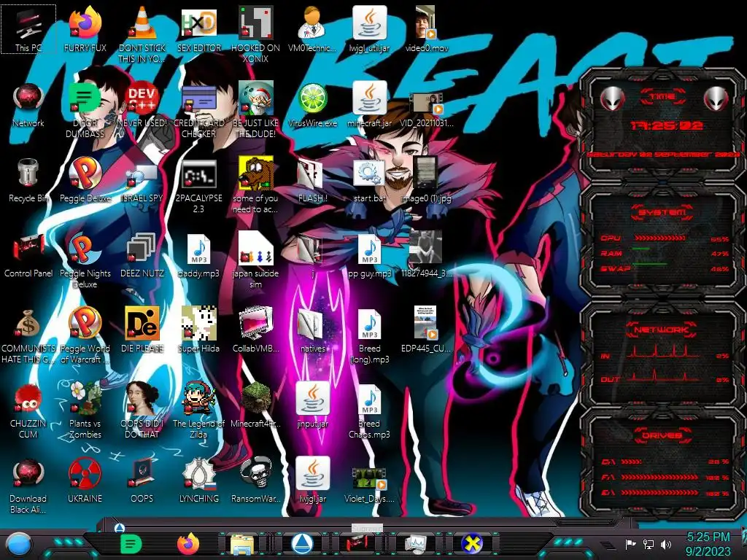The image size is (747, 560).
Task: Click the CPU usage bar in widget
Action: [659, 238]
